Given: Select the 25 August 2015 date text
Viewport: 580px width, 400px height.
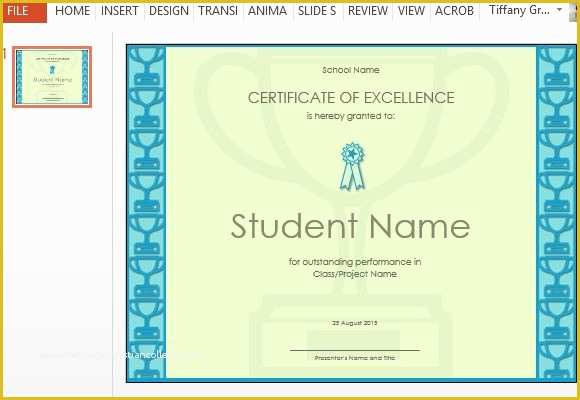Looking at the screenshot, I should tap(355, 323).
